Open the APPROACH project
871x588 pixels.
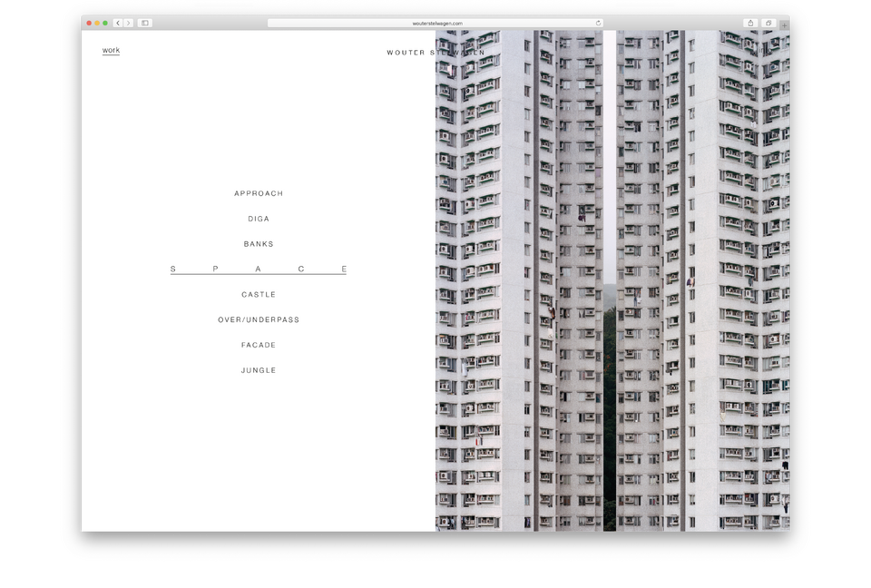point(259,193)
